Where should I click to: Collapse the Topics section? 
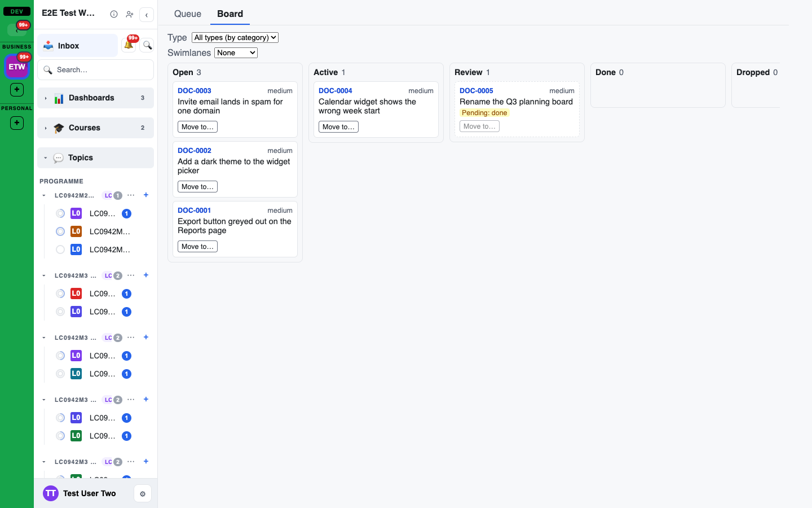pos(46,158)
